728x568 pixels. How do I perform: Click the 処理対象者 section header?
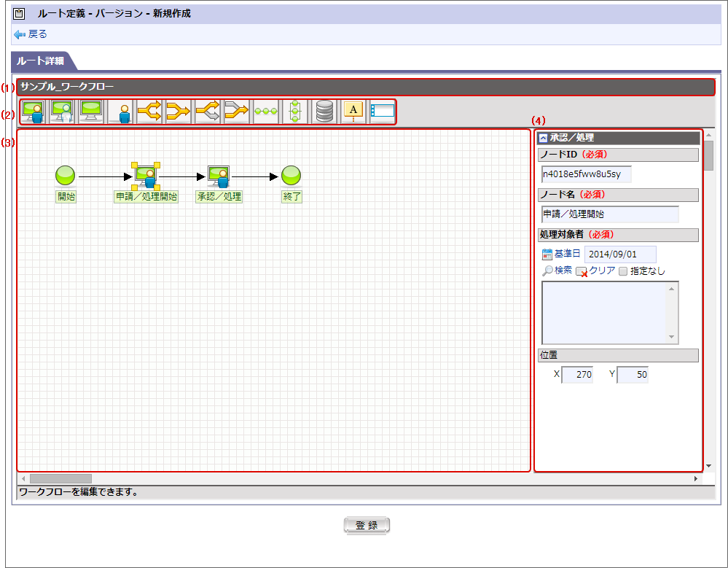pyautogui.click(x=618, y=235)
